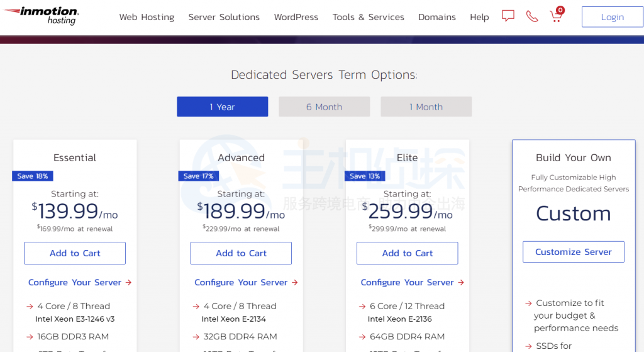Click the Login button
The height and width of the screenshot is (352, 644).
pos(612,17)
